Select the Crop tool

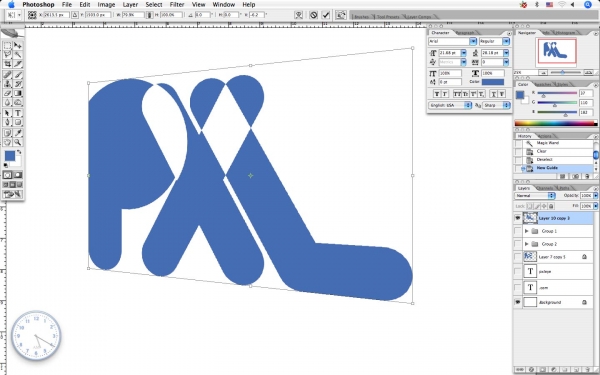coord(7,64)
